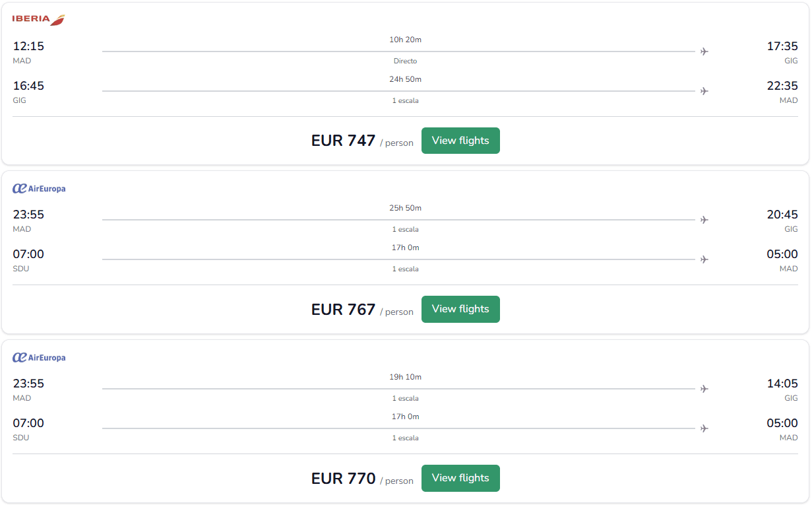
Task: Click the 07:00 SDU departure on the middle card
Action: 28,254
